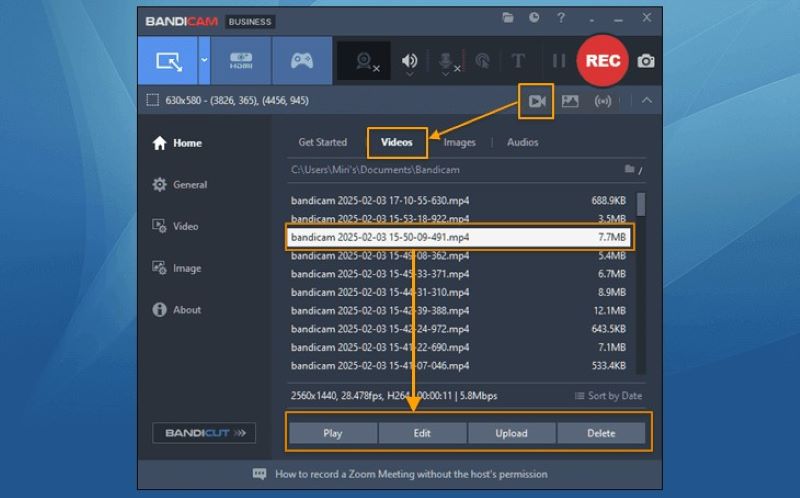Screen dimensions: 800x498
Task: Open the folder icon beside the output path
Action: coord(630,169)
